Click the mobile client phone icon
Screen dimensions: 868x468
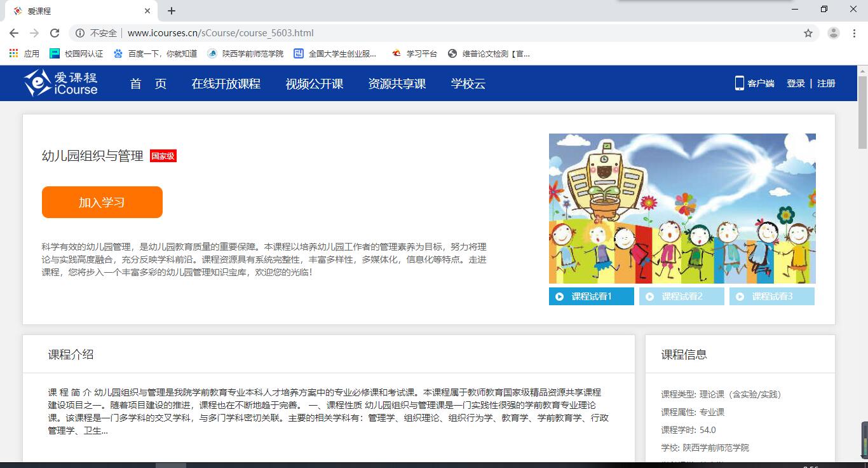tap(739, 83)
